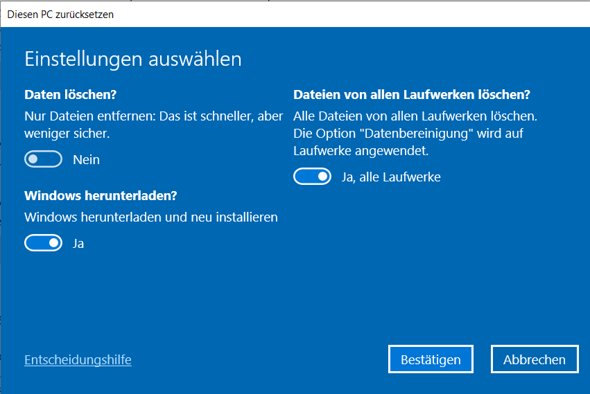Cancel with the Abbrechen button

534,359
